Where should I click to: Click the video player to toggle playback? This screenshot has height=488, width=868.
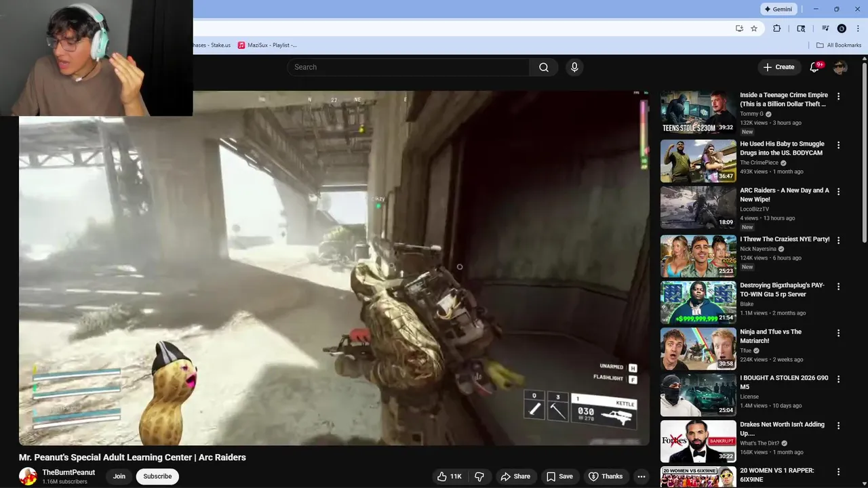pos(334,268)
